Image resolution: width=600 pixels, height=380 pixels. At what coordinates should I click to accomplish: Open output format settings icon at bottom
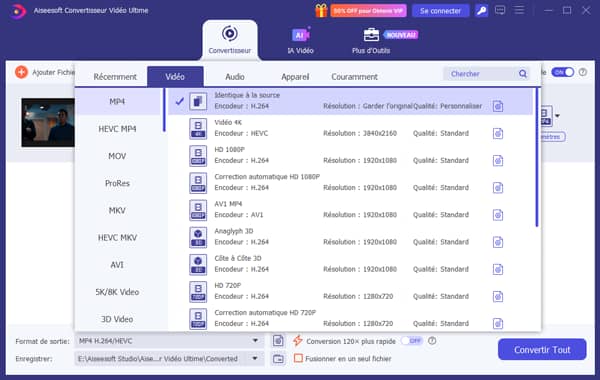click(278, 340)
